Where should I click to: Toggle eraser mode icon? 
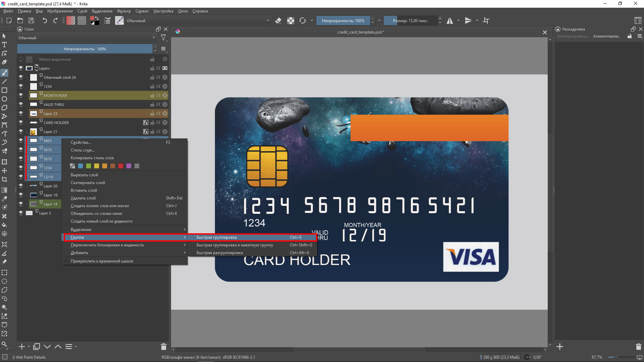[278, 21]
